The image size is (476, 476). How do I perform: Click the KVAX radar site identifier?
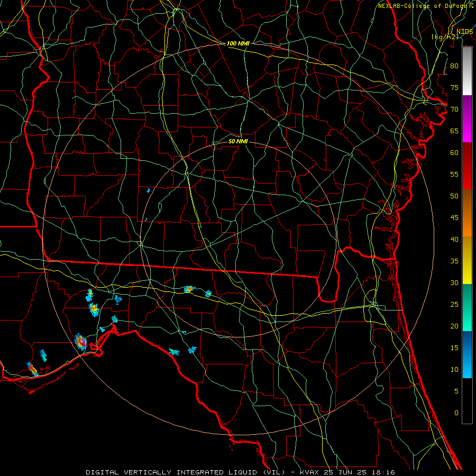(x=310, y=472)
